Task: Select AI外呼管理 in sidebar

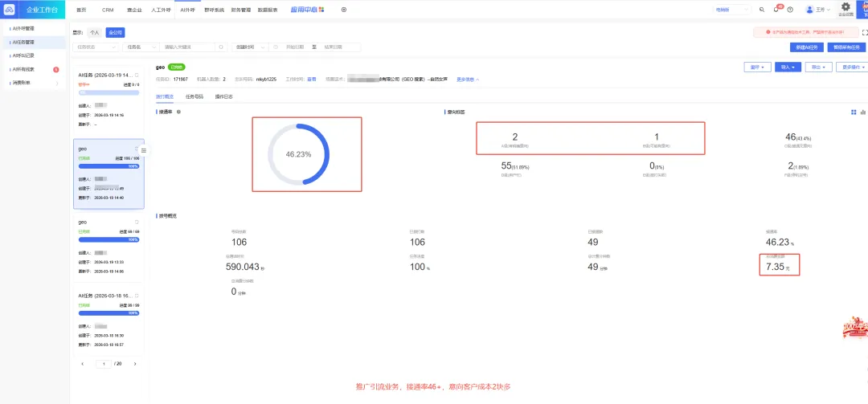Action: tap(33, 27)
